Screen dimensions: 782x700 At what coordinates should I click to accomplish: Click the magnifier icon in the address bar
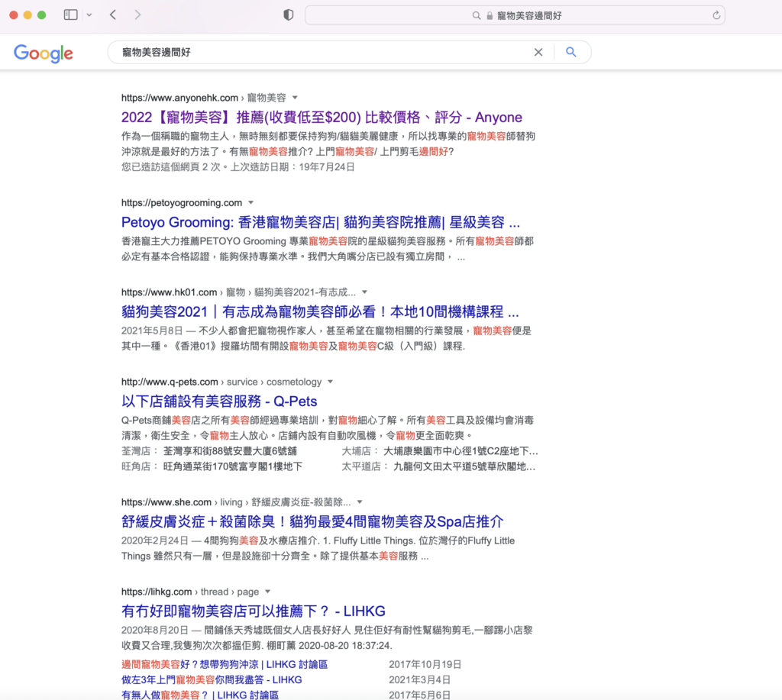click(x=477, y=16)
